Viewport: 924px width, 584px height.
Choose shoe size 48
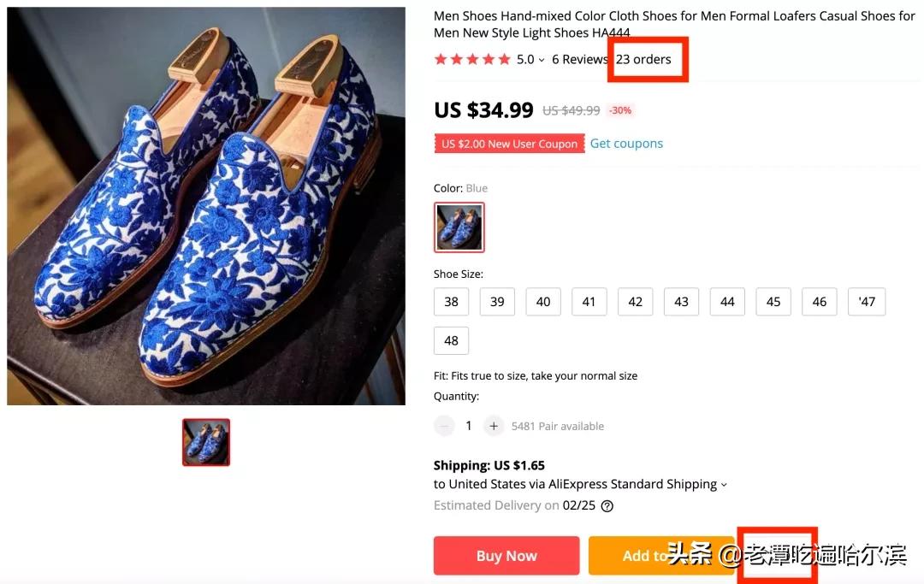[452, 340]
